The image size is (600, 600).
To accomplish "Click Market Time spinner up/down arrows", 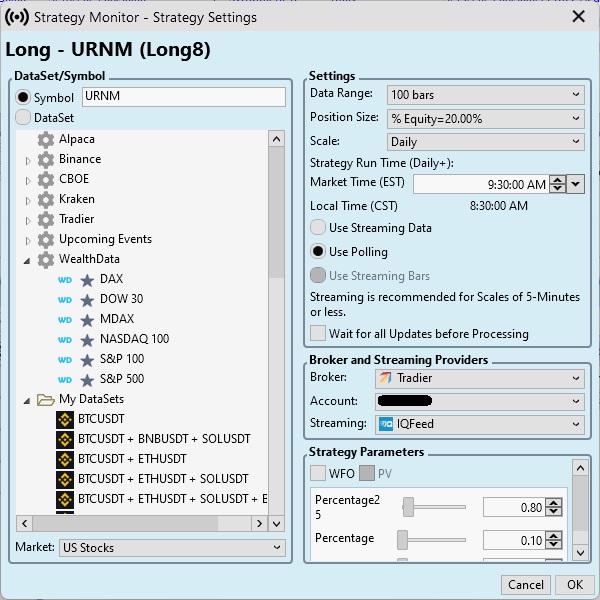I will click(558, 184).
